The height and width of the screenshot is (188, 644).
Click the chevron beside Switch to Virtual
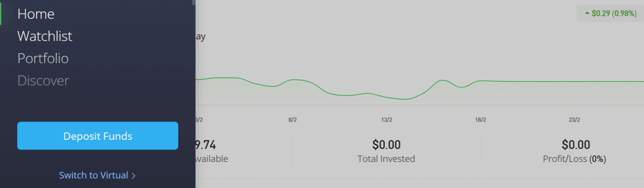point(134,176)
